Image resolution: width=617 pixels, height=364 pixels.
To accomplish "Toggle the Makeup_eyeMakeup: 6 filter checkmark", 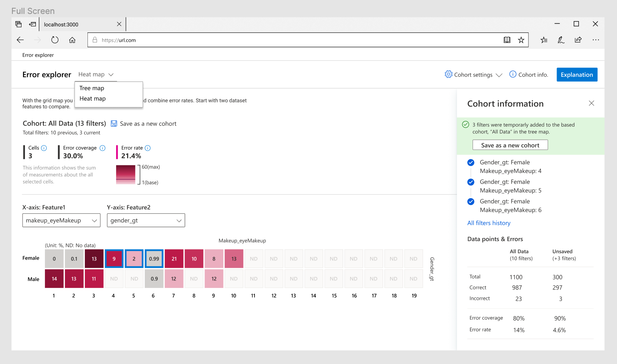I will tap(471, 202).
